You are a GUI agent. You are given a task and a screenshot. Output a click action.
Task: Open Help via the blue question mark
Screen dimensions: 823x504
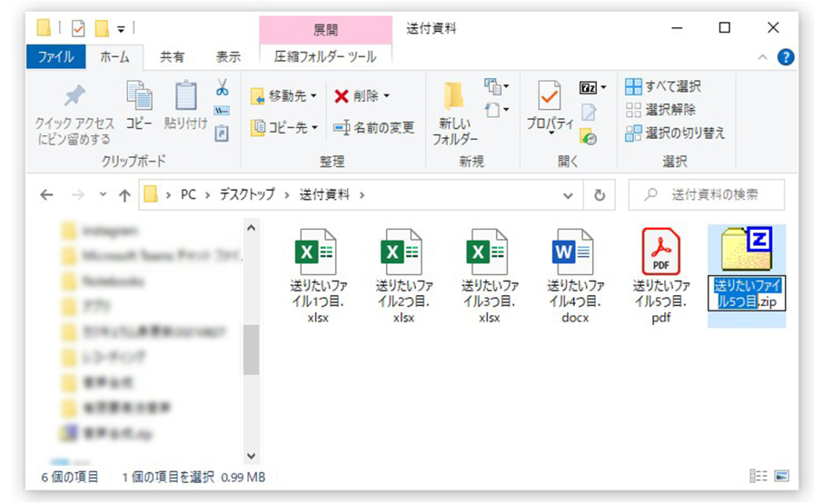(x=785, y=56)
